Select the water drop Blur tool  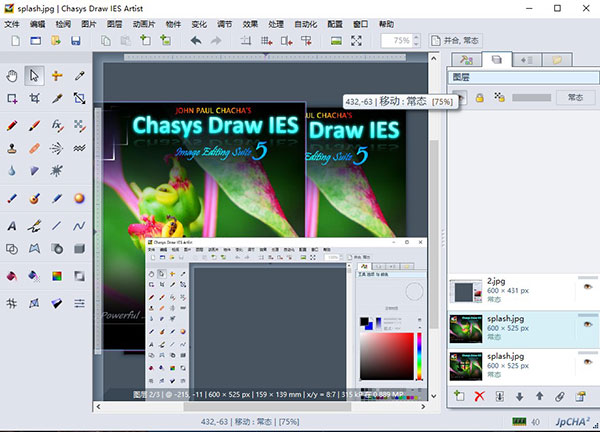(12, 171)
